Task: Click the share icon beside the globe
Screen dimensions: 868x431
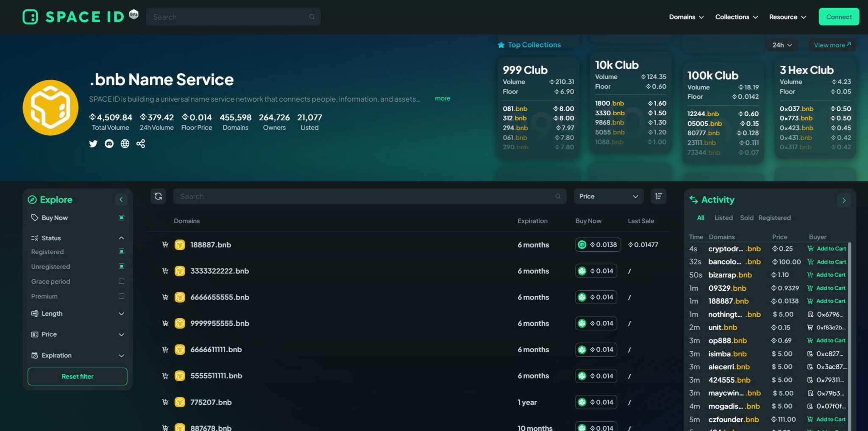Action: point(141,144)
